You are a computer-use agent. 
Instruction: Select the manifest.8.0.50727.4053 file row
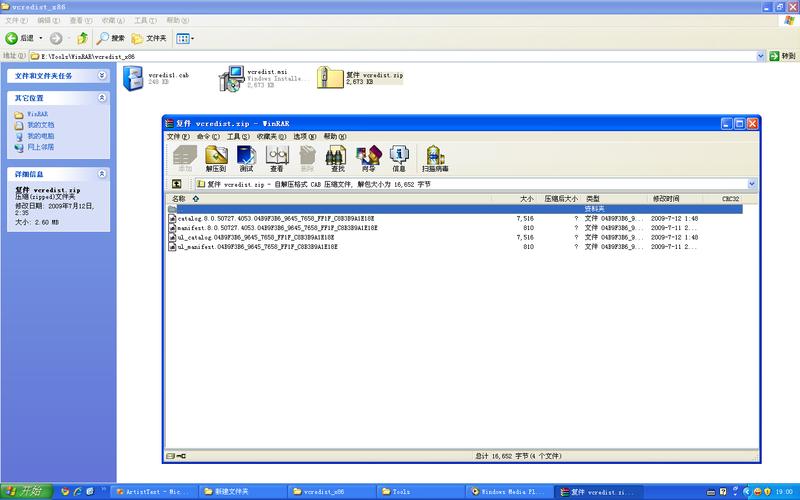(455, 228)
